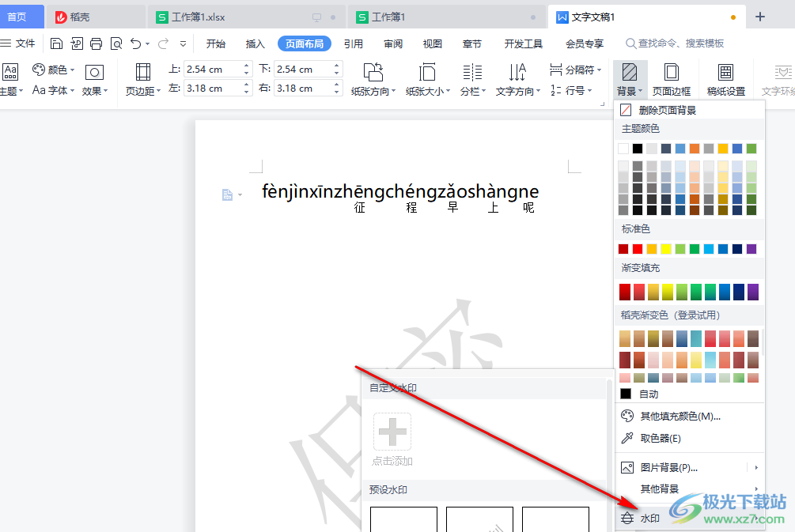Screen dimensions: 795x532
Task: Click the search command magnifier box
Action: coord(674,43)
